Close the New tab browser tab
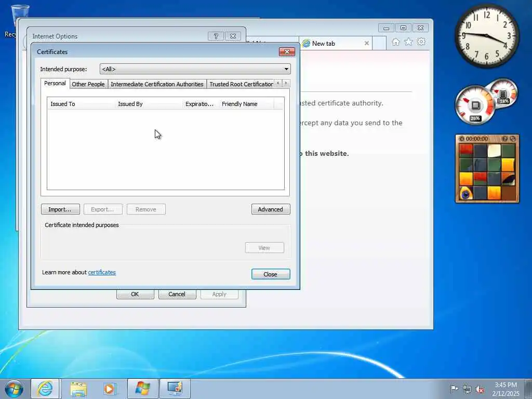Screen dimensions: 532x399 (x=366, y=44)
